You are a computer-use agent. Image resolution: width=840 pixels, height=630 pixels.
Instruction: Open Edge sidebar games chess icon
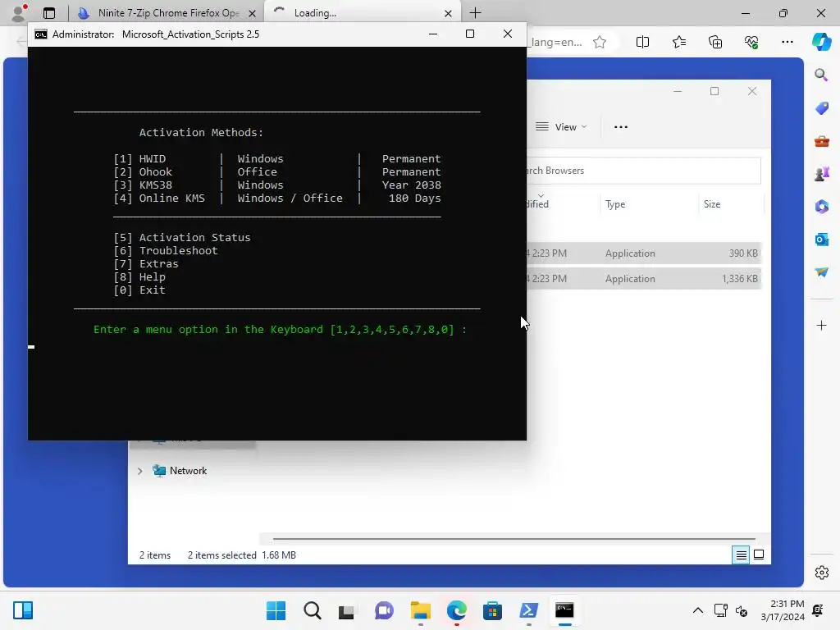click(821, 174)
